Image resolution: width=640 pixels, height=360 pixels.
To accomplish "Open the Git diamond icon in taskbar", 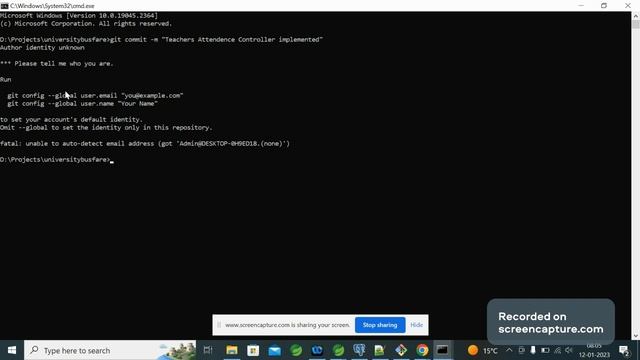I will coord(401,350).
